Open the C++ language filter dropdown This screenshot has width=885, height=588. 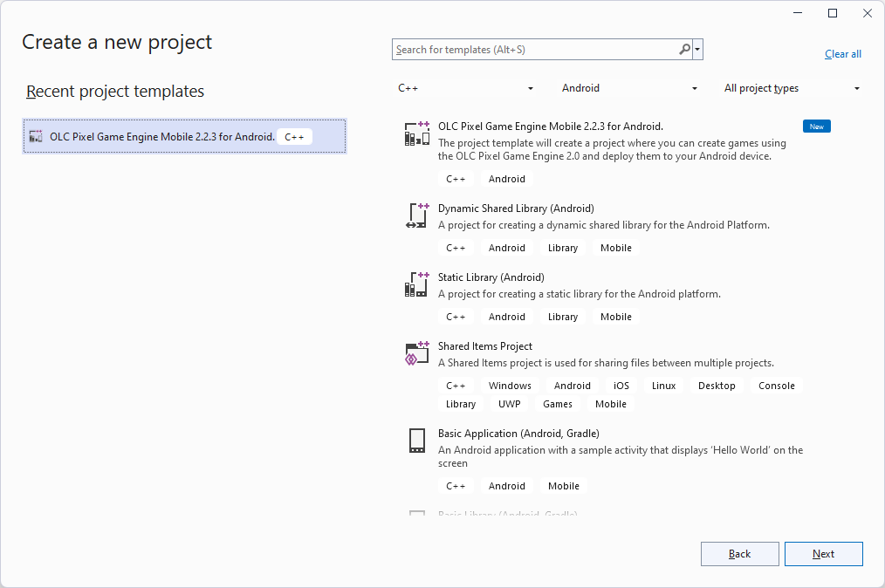tap(465, 87)
